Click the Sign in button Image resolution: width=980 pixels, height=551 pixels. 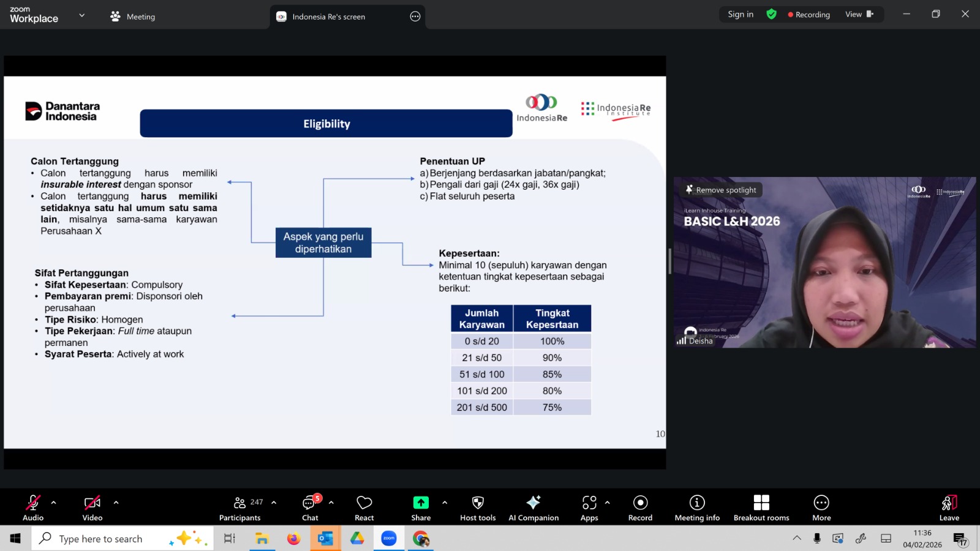(741, 14)
